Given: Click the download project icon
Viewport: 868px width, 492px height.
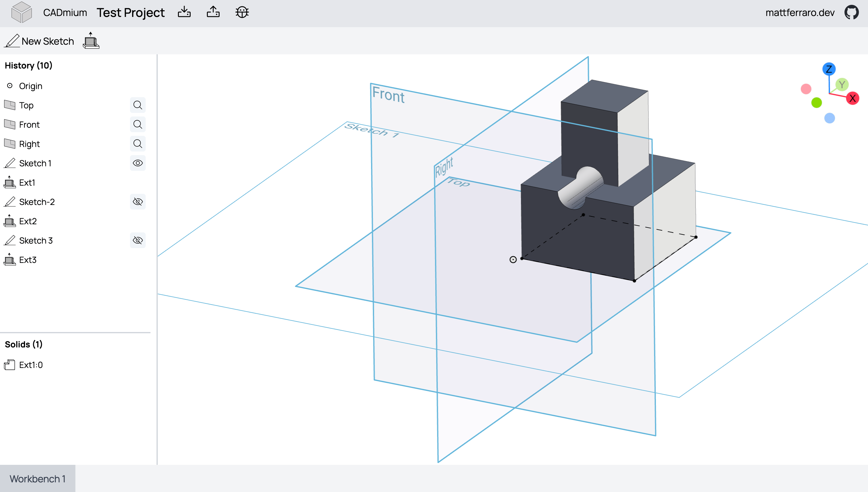Looking at the screenshot, I should [x=184, y=12].
